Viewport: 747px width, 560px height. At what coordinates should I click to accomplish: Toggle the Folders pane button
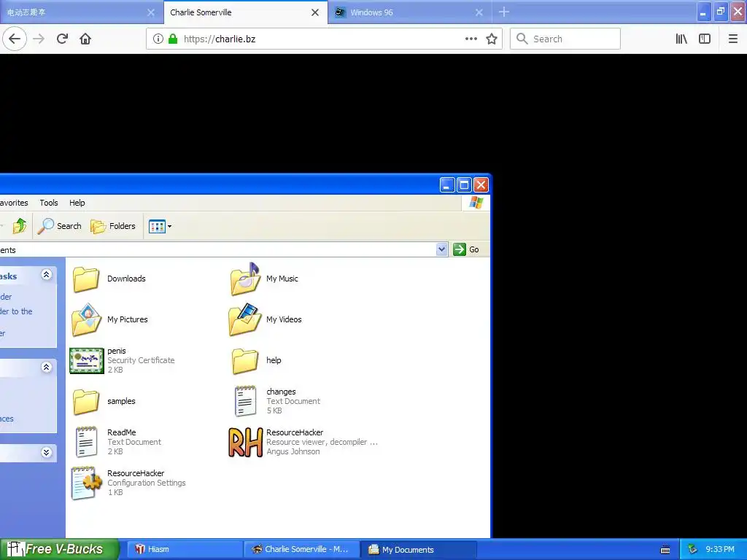pos(113,226)
